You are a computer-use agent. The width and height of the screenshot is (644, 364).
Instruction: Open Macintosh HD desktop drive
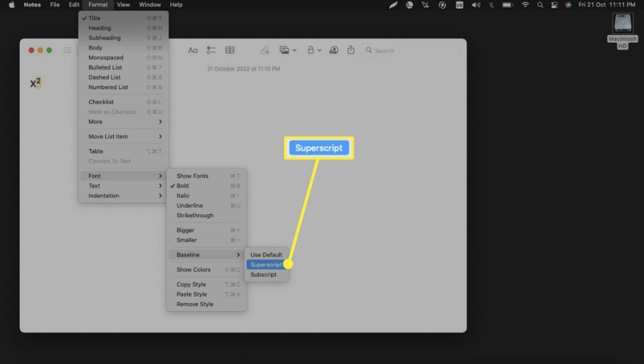coord(623,31)
